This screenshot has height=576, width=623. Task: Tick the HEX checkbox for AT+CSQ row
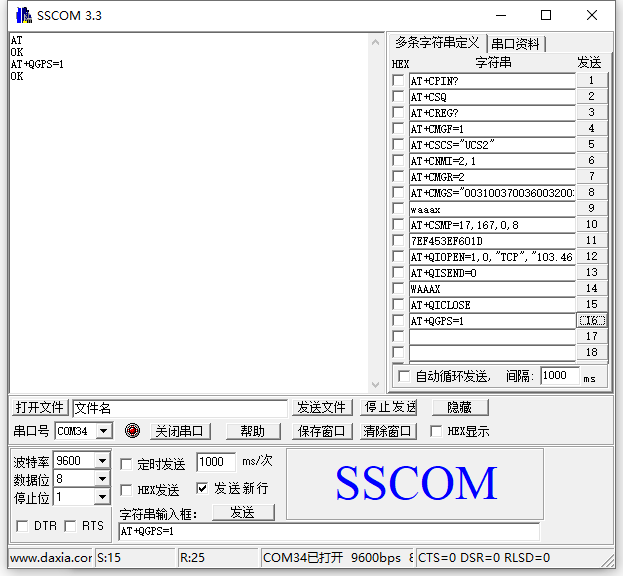click(x=398, y=97)
